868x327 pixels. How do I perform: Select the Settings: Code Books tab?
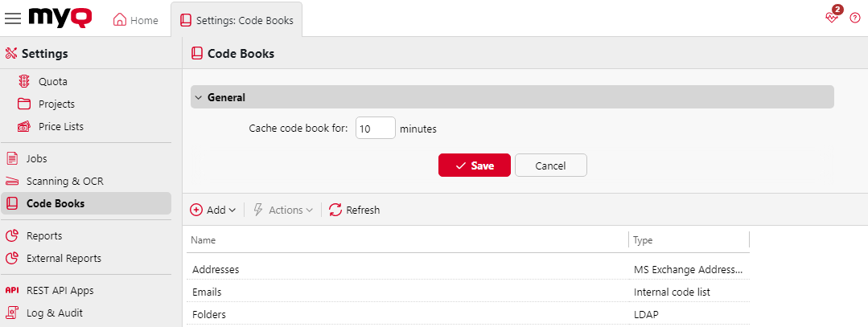coord(237,19)
